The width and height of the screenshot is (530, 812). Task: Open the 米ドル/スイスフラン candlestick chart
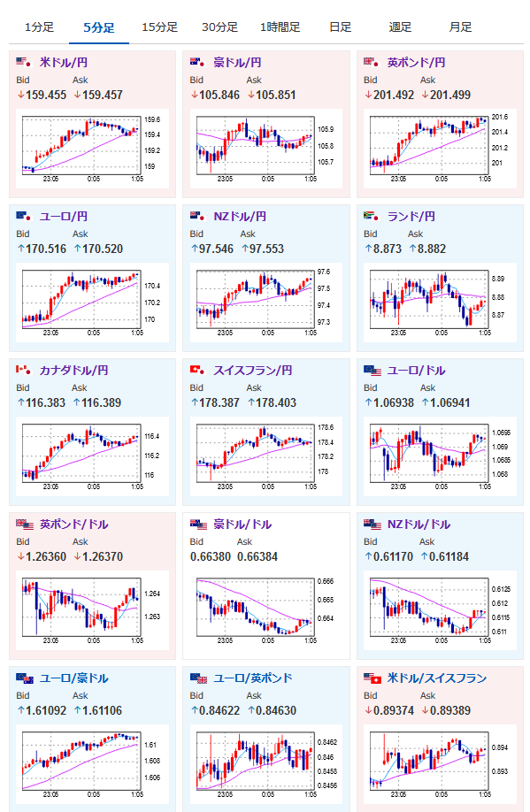pyautogui.click(x=440, y=764)
